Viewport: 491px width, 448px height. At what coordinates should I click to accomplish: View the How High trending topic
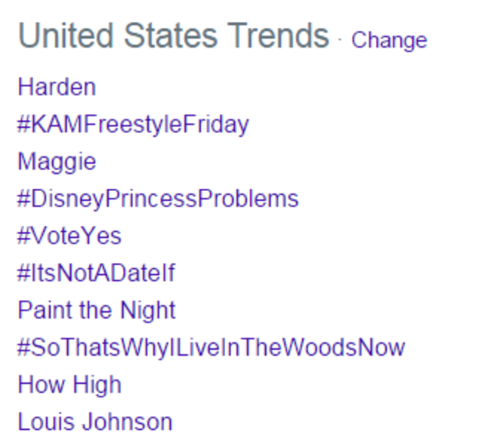(69, 385)
